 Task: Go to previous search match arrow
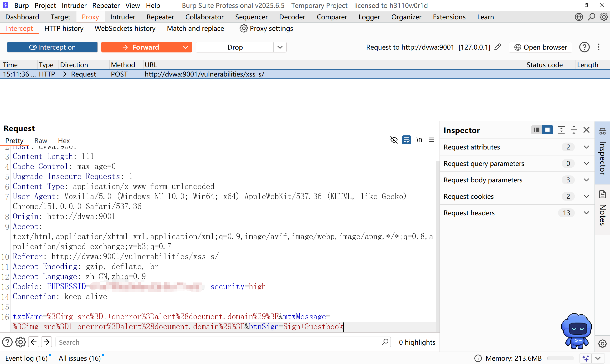point(34,342)
